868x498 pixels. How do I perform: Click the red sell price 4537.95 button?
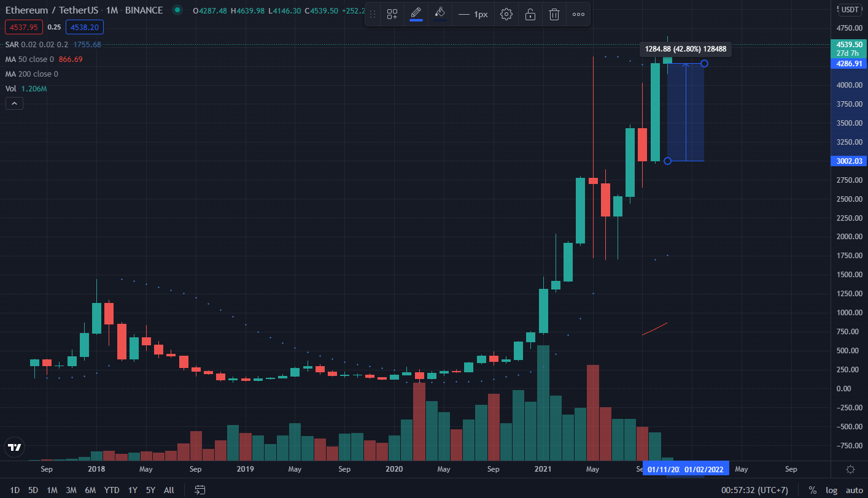(23, 27)
